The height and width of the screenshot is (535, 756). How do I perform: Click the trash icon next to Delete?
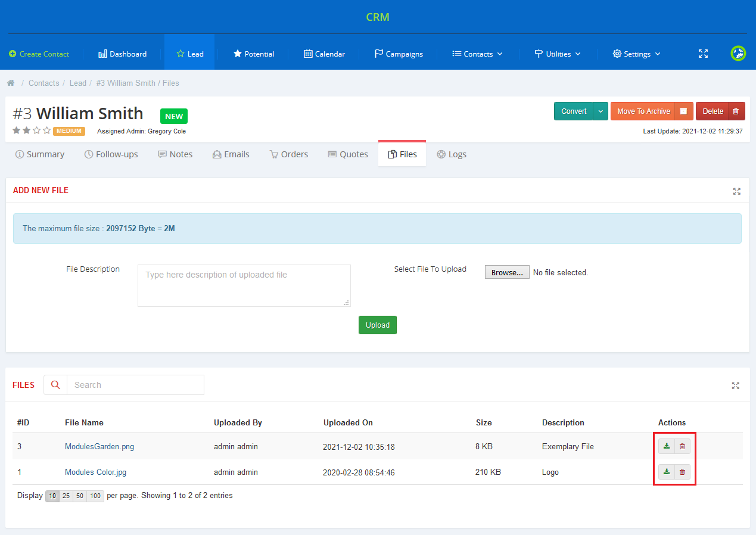coord(736,111)
